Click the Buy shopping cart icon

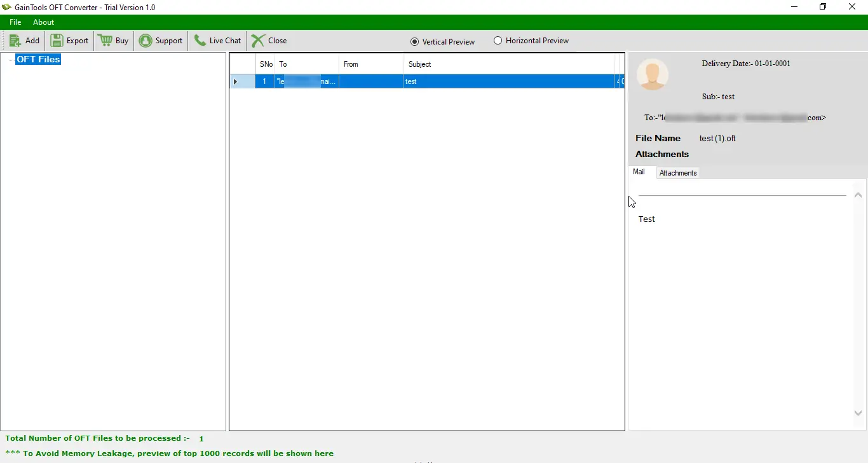[x=105, y=41]
